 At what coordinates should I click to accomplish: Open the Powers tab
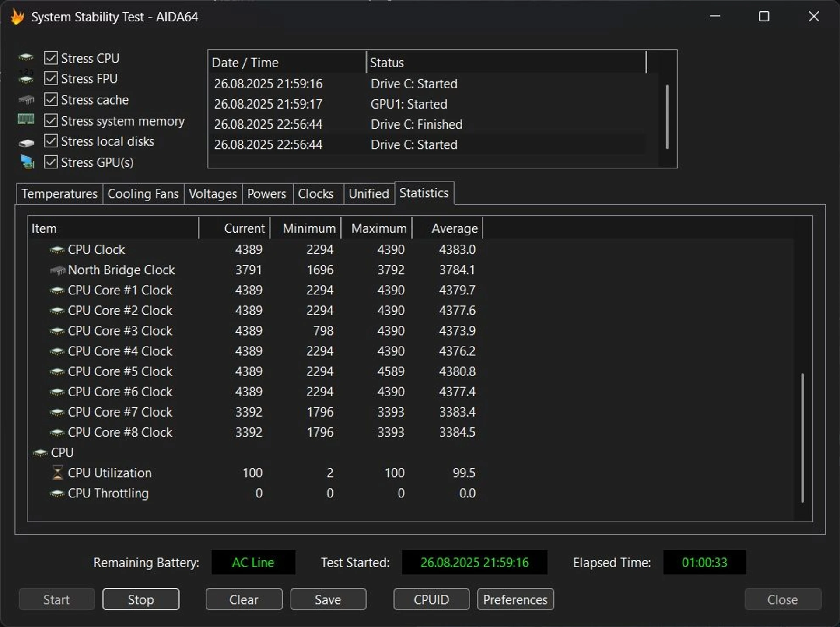click(x=267, y=194)
